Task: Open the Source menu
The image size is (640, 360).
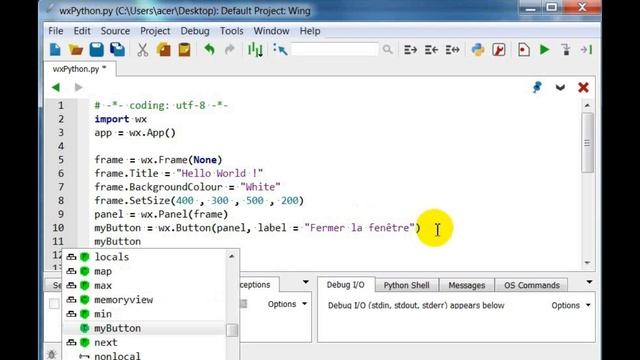Action: pos(115,31)
